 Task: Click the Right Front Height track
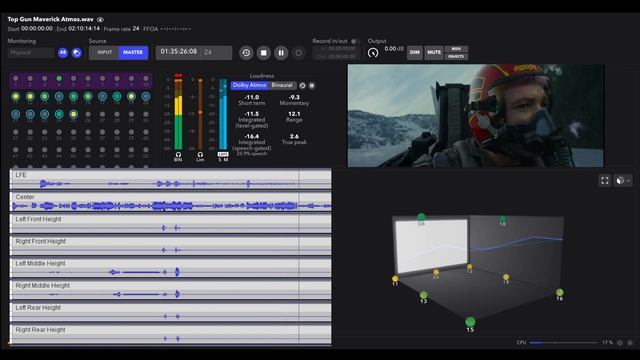171,246
